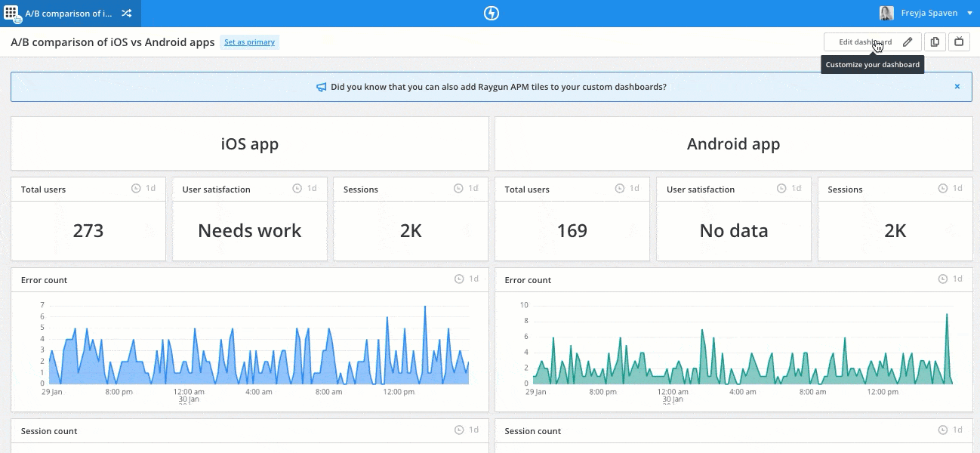This screenshot has width=980, height=453.
Task: Expand the user account dropdown arrow
Action: coord(969,14)
